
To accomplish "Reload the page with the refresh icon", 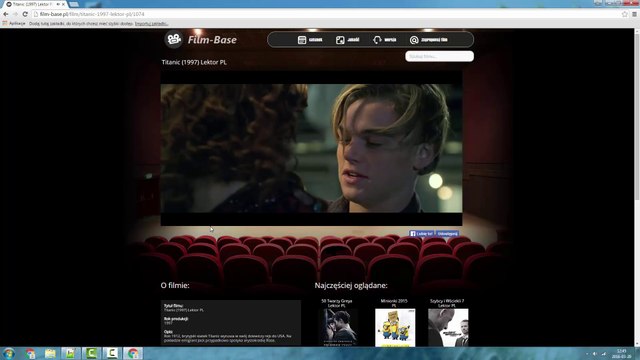I will coord(25,14).
